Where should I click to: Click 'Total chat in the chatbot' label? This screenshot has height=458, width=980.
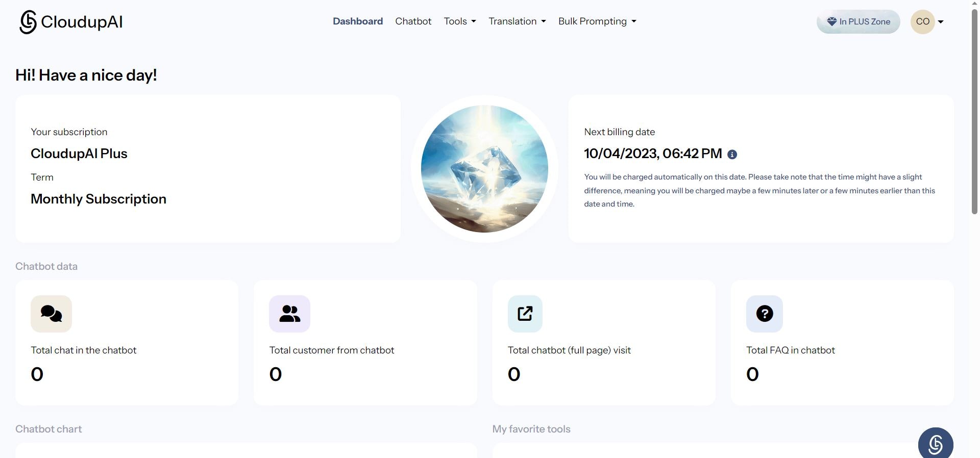click(84, 350)
